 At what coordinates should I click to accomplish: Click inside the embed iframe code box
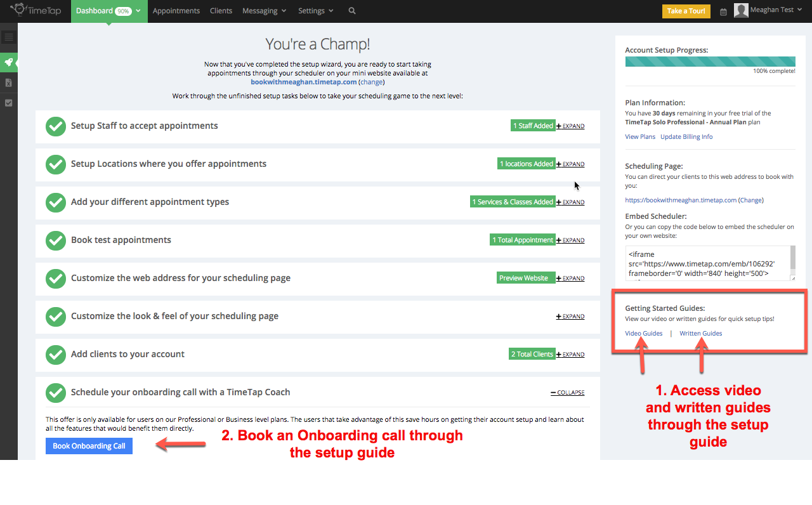click(x=710, y=263)
